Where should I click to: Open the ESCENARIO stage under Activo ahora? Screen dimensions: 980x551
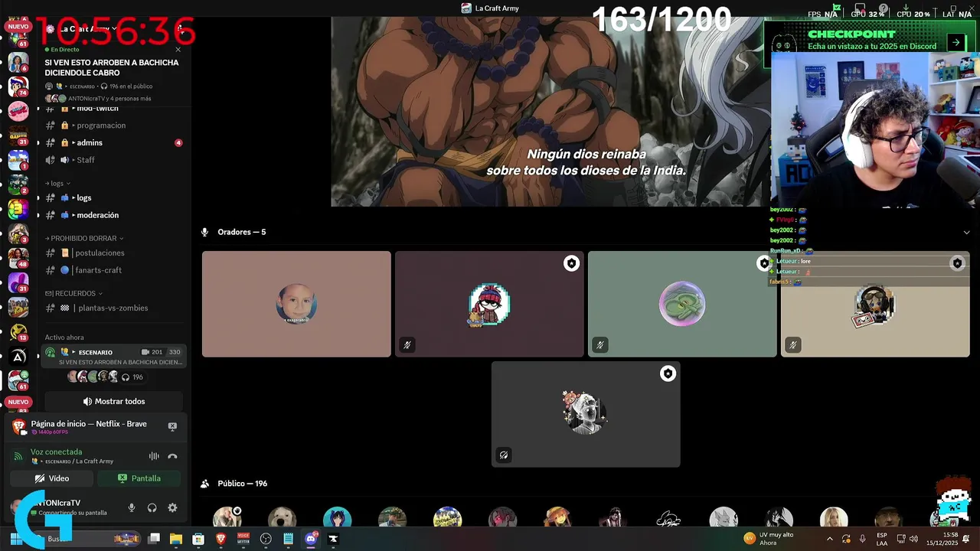coord(113,357)
